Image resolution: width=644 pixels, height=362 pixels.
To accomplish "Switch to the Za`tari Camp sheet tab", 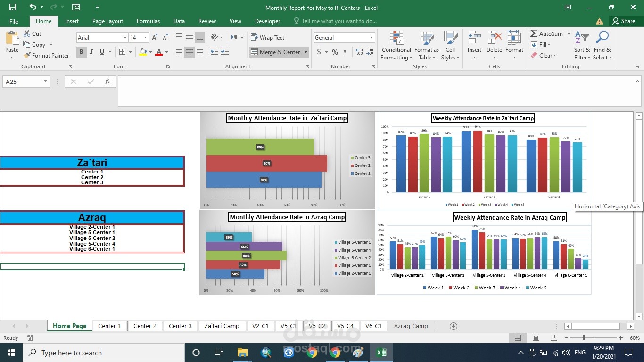I will point(222,326).
